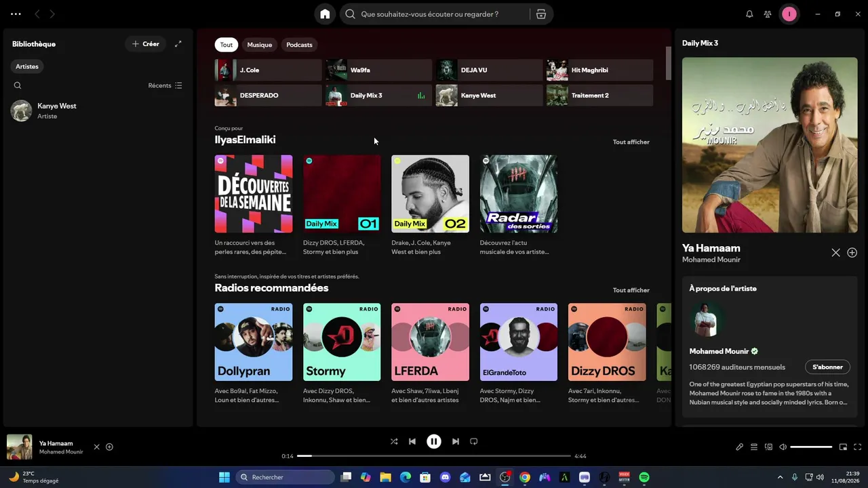Screen dimensions: 868x488
Task: Open Kanye West in library list
Action: [x=98, y=110]
